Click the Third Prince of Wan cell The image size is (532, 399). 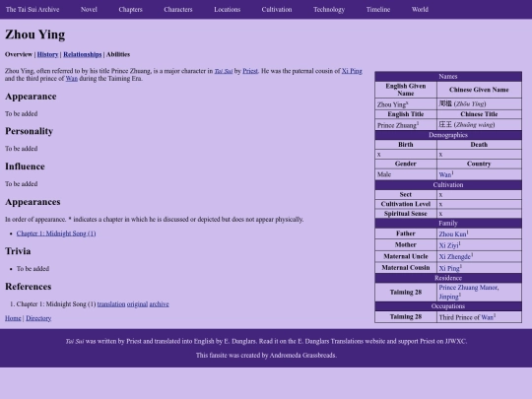pyautogui.click(x=479, y=317)
